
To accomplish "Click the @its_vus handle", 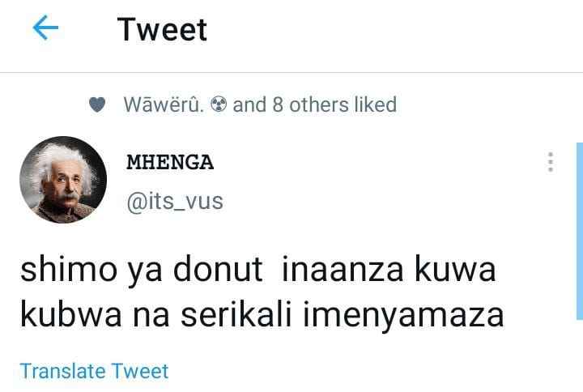I will pyautogui.click(x=174, y=199).
